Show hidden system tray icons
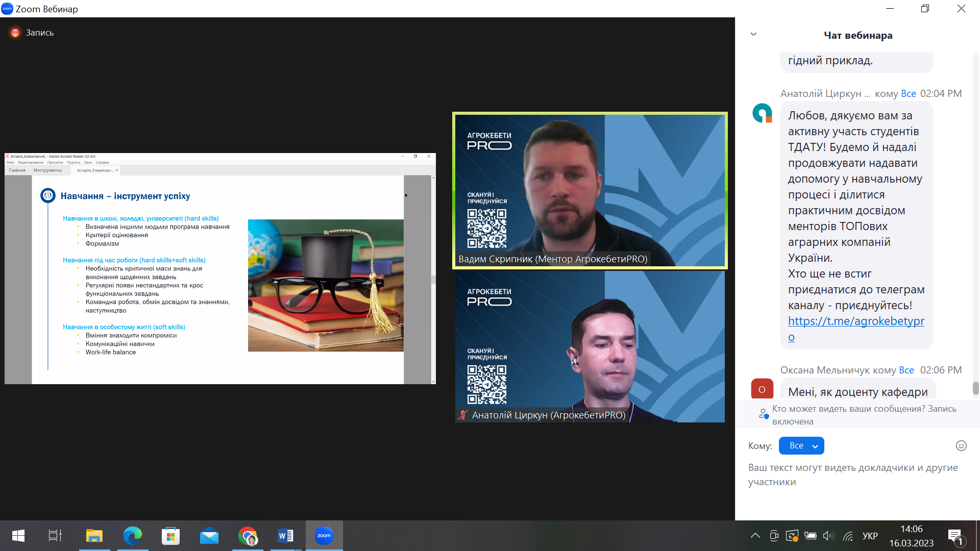 tap(755, 536)
